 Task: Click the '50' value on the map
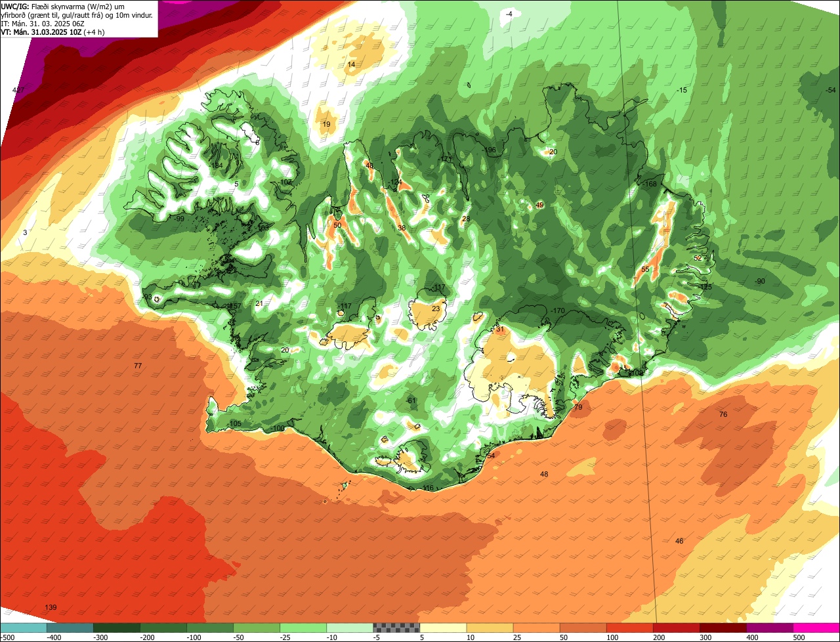click(x=337, y=225)
